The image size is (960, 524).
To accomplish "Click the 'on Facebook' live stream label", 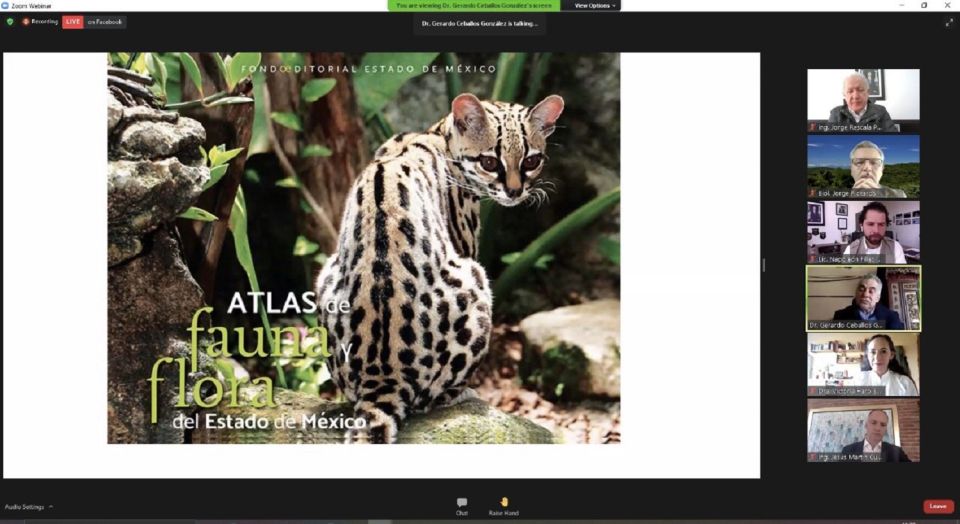I will coord(105,21).
